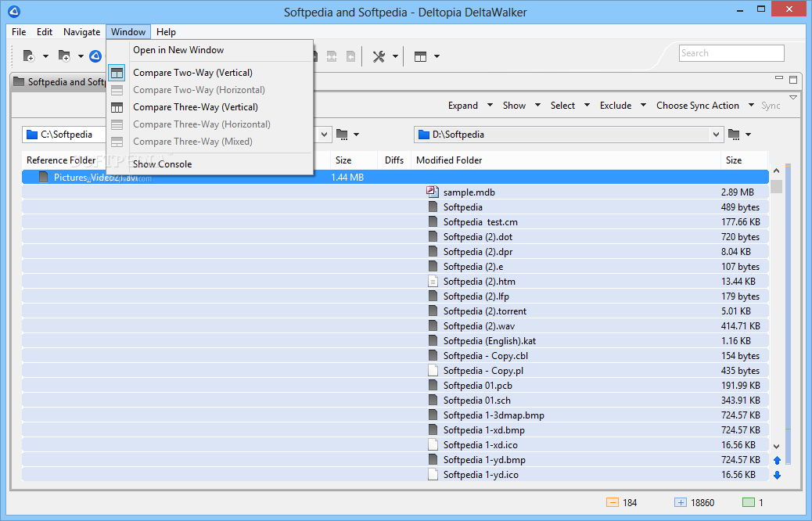Open dropdown arrow beside the layout icon

(x=437, y=56)
